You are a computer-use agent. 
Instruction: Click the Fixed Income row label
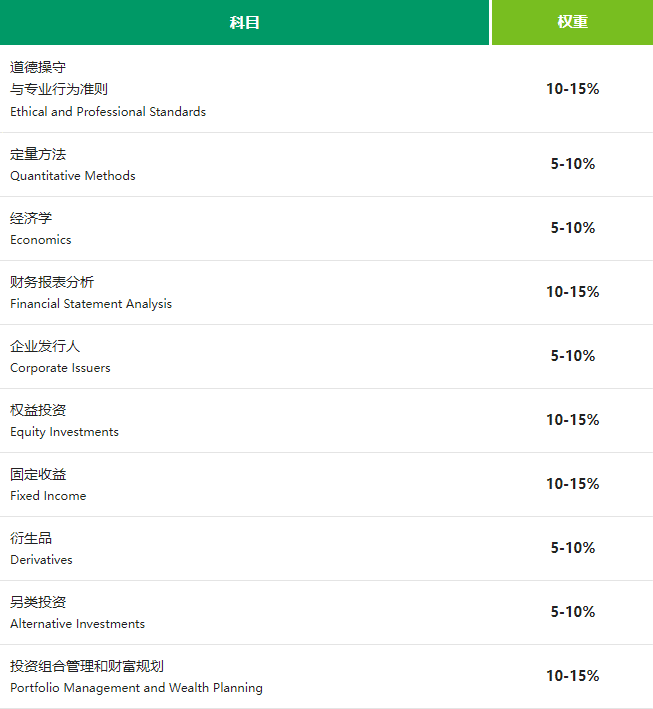click(x=48, y=496)
